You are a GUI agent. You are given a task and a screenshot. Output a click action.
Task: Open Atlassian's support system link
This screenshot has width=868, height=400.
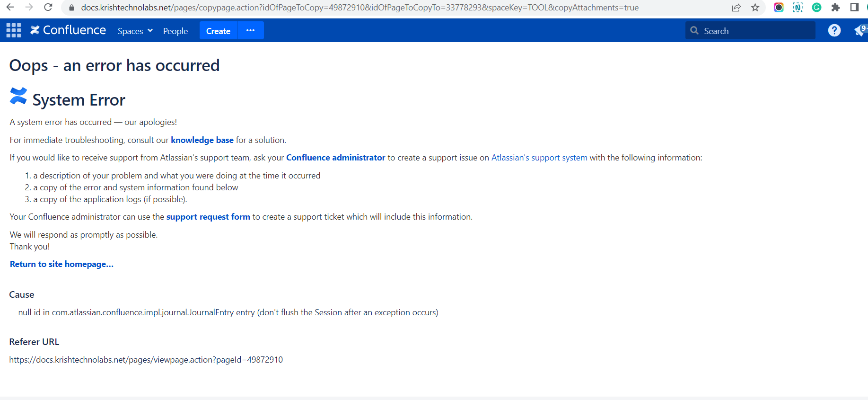[539, 158]
